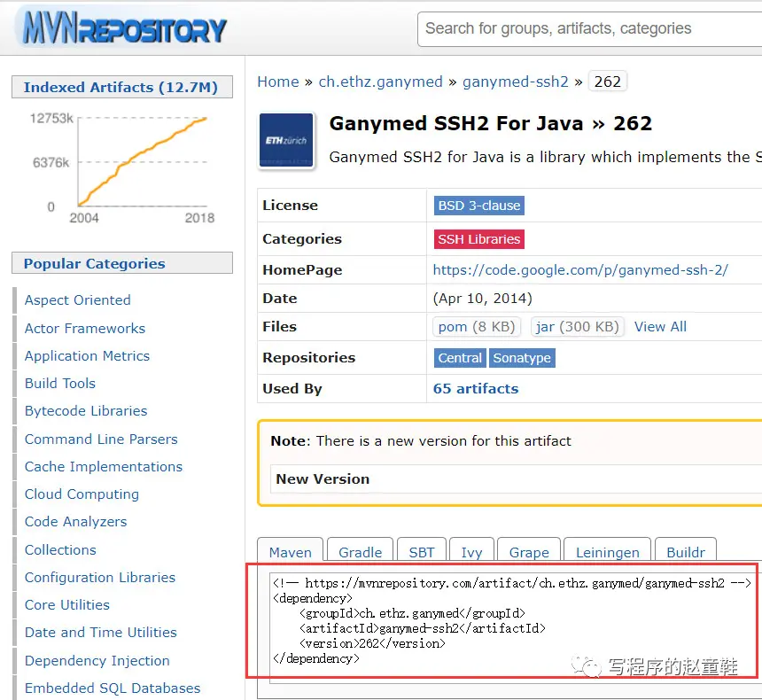Open the code.google.com homepage link
The image size is (762, 700).
pos(580,269)
